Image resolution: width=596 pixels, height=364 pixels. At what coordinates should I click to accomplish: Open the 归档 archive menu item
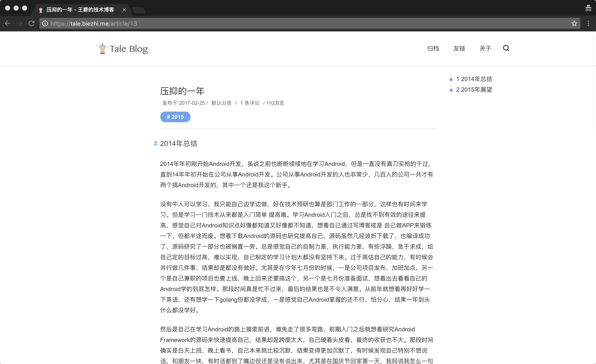point(433,48)
